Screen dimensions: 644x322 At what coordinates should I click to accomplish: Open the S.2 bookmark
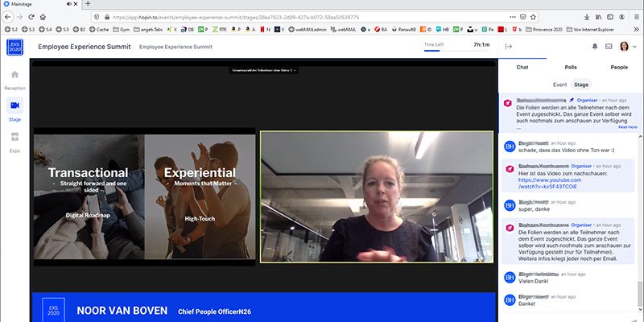pos(11,30)
